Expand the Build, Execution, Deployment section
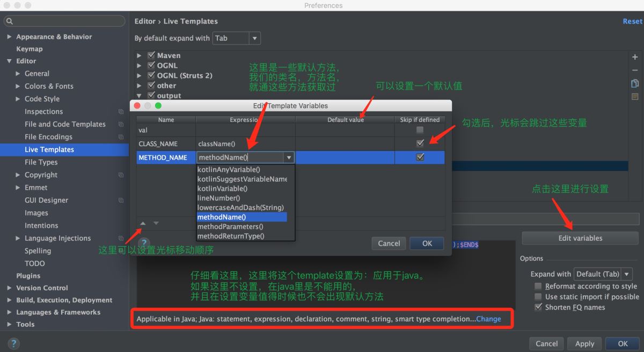This screenshot has width=644, height=352. point(9,300)
